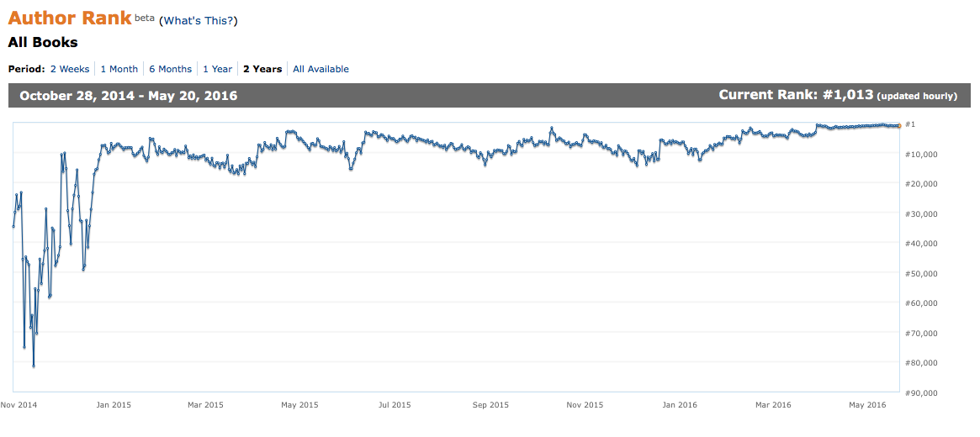Click the Author Rank heading

pyautogui.click(x=70, y=18)
